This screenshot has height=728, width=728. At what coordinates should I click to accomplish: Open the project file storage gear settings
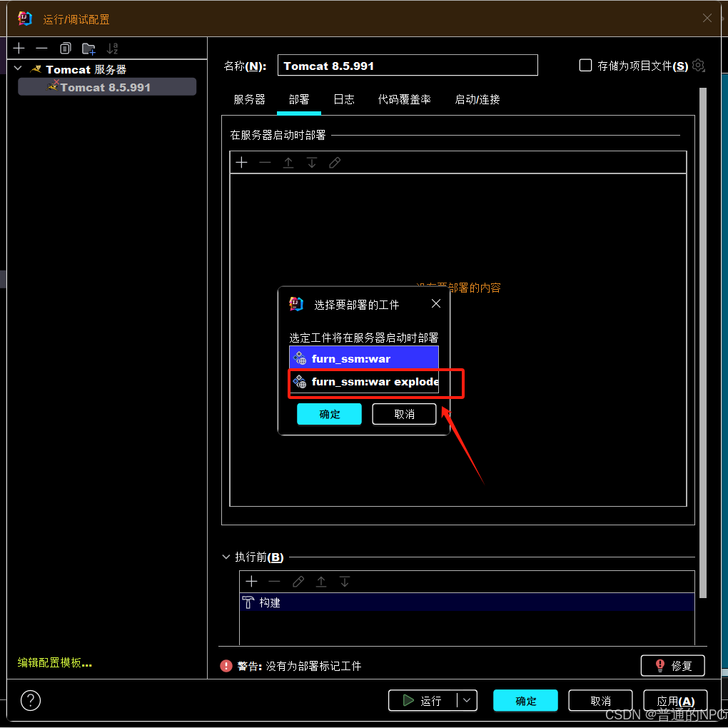pyautogui.click(x=698, y=65)
